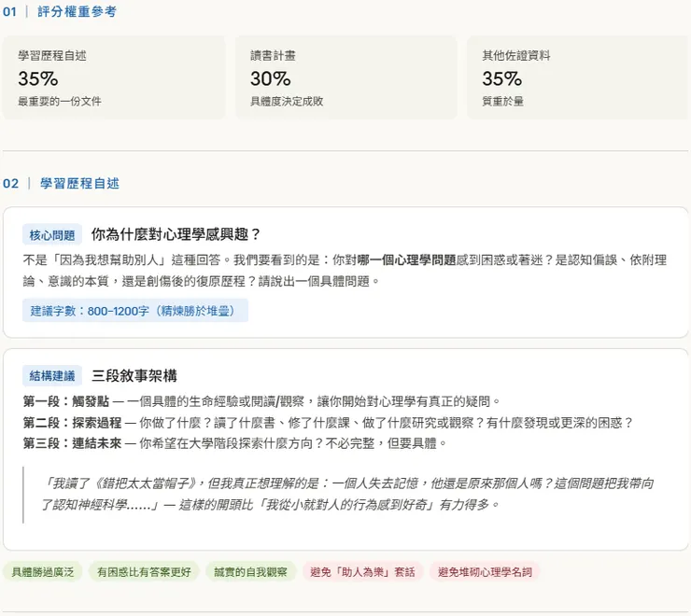The image size is (691, 616).
Task: Click the 建議字數：800–1200字 badge
Action: (x=135, y=311)
